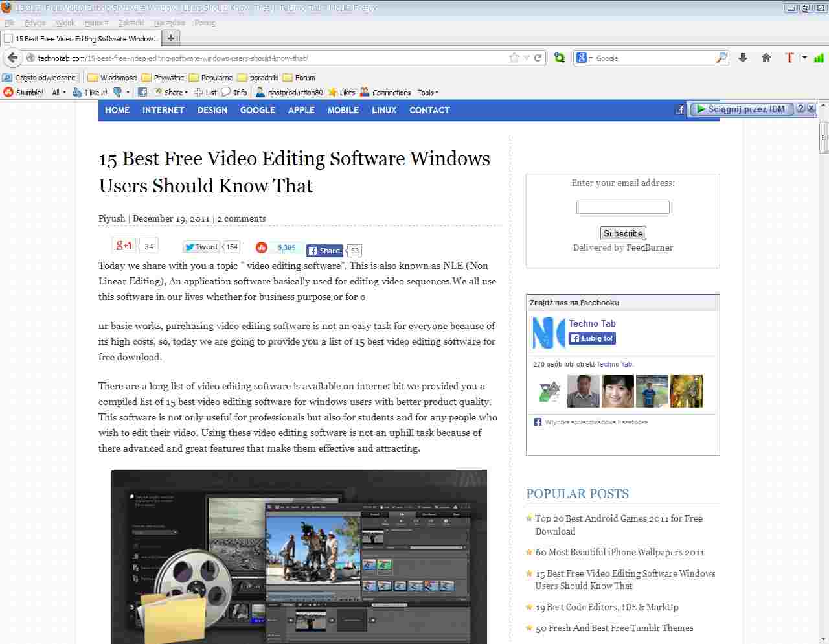This screenshot has height=644, width=829.
Task: Click the Google +1 button under the article title
Action: [123, 246]
